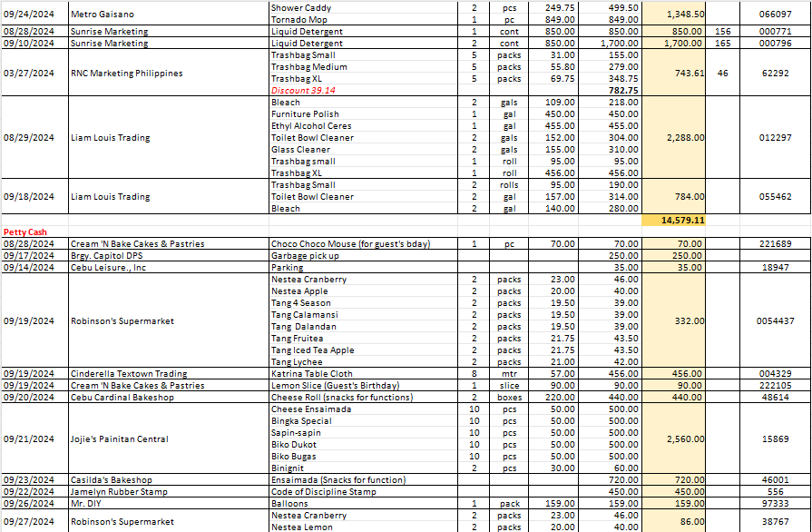Click total 1,348.50 for Metro Gaisano

pos(673,14)
